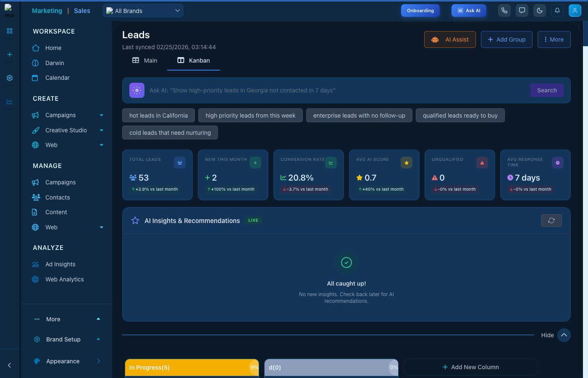Click the AI Assist button
This screenshot has height=378, width=588.
tap(450, 39)
